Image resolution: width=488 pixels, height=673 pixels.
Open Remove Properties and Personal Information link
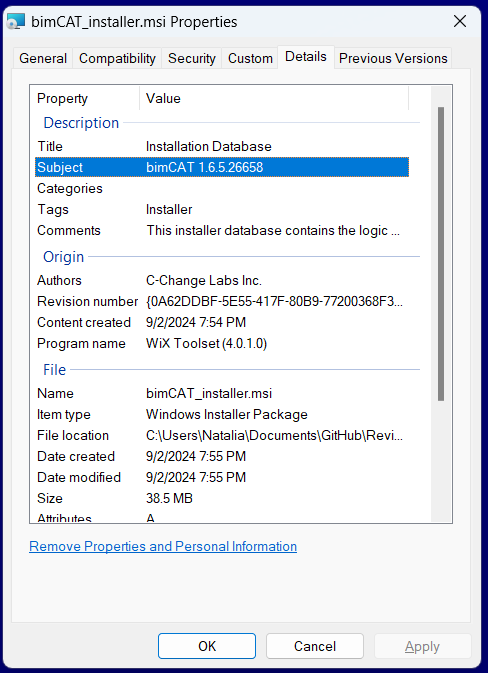point(163,546)
